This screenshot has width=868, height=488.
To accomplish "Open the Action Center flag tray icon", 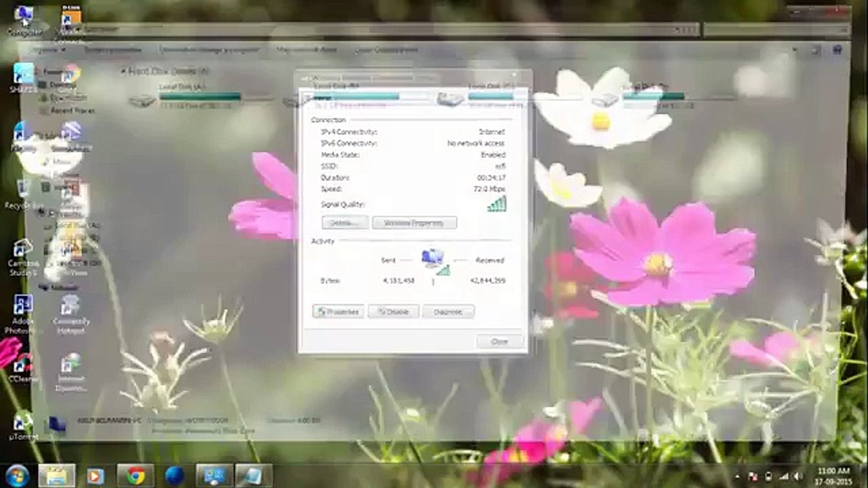I will pos(753,476).
